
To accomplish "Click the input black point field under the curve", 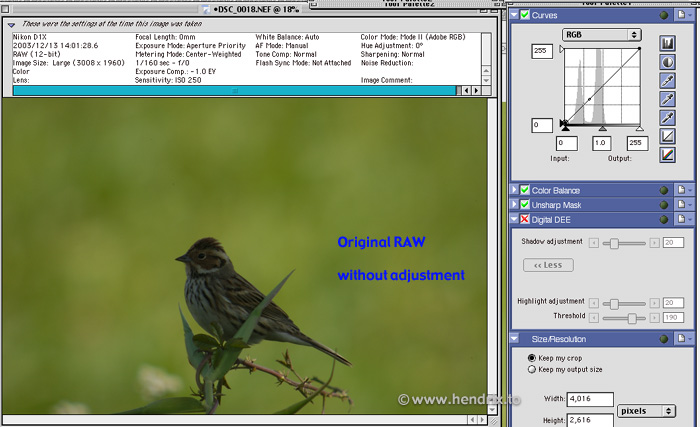I will (567, 143).
